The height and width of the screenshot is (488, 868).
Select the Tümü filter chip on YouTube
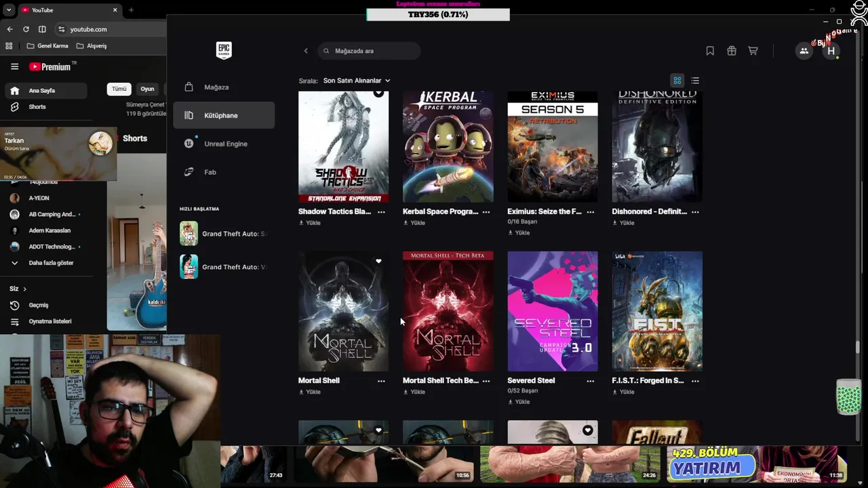coord(119,89)
